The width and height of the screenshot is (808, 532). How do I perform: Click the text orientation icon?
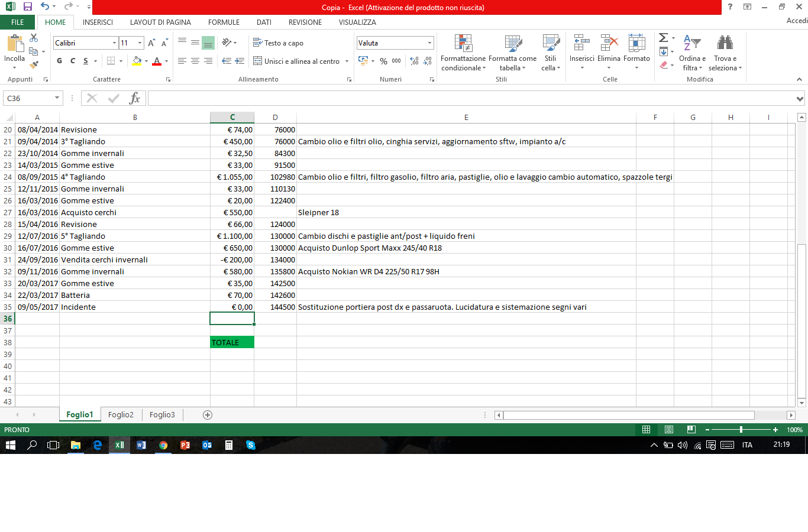[x=227, y=43]
